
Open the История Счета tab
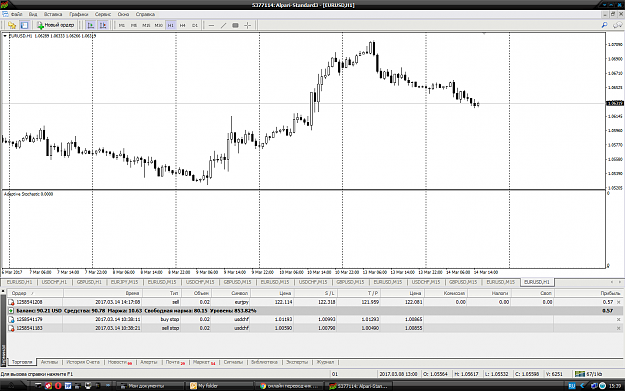[83, 362]
